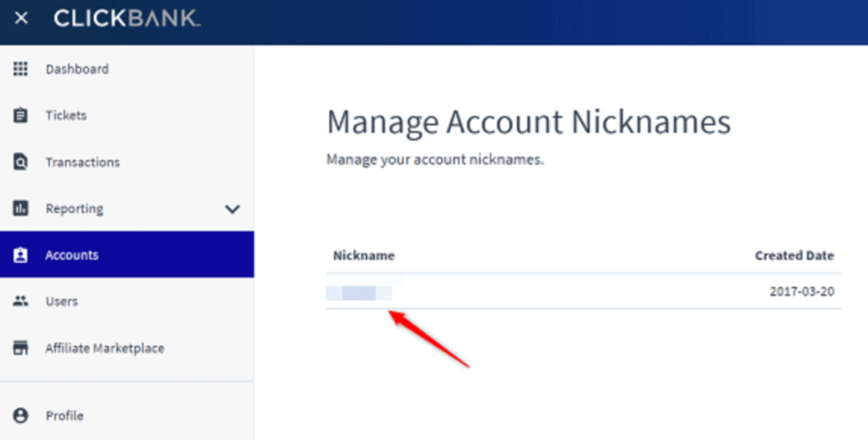Open Profile page
The image size is (868, 440).
click(x=64, y=415)
